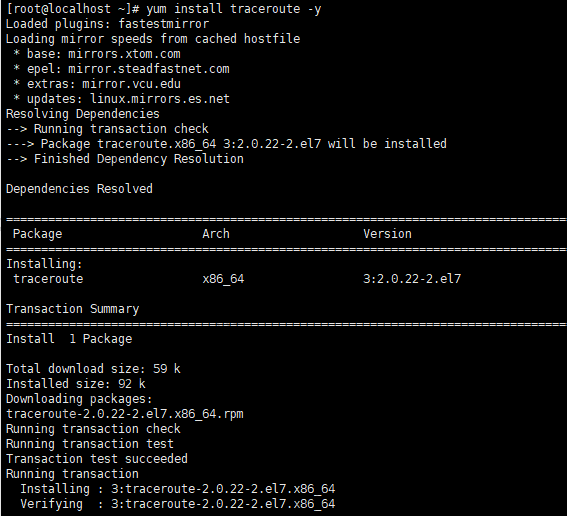Click the 3:2.0.22-2.el7 version in table
The height and width of the screenshot is (516, 567).
click(x=412, y=279)
